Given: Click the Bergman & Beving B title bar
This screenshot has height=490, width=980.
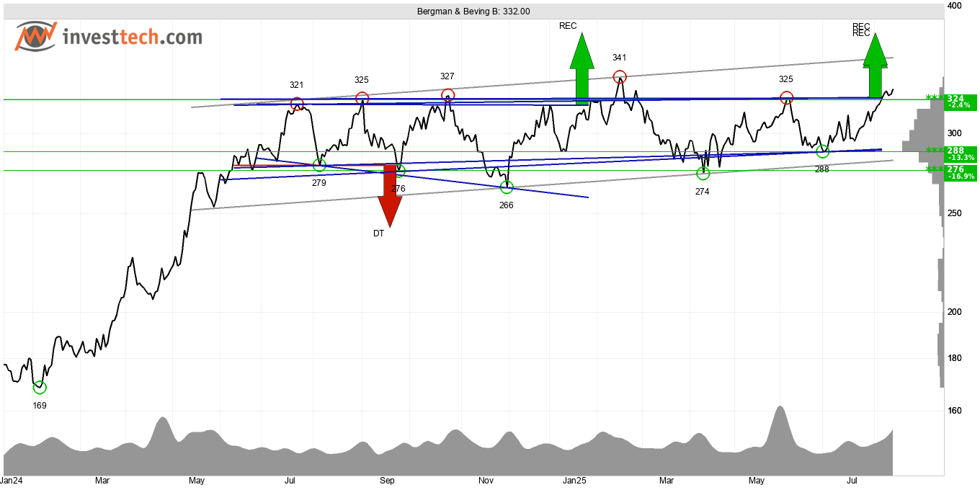Looking at the screenshot, I should coord(473,11).
